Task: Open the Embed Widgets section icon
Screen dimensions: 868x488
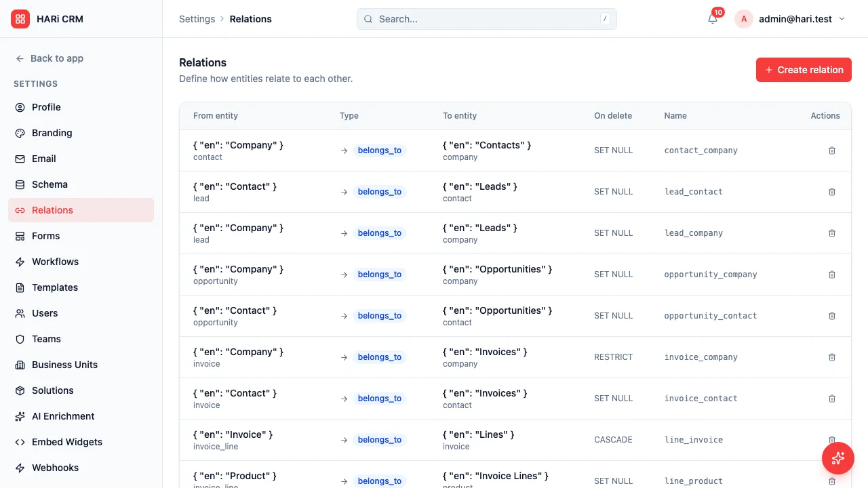Action: coord(20,442)
